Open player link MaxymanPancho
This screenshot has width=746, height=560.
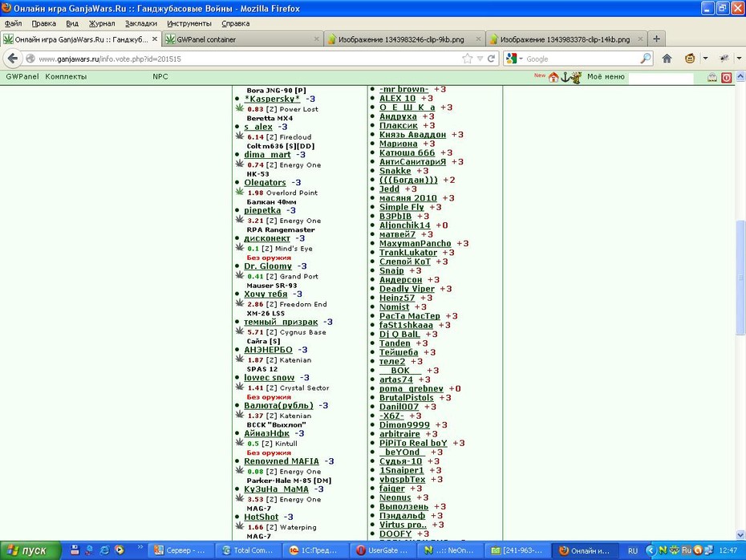click(415, 243)
